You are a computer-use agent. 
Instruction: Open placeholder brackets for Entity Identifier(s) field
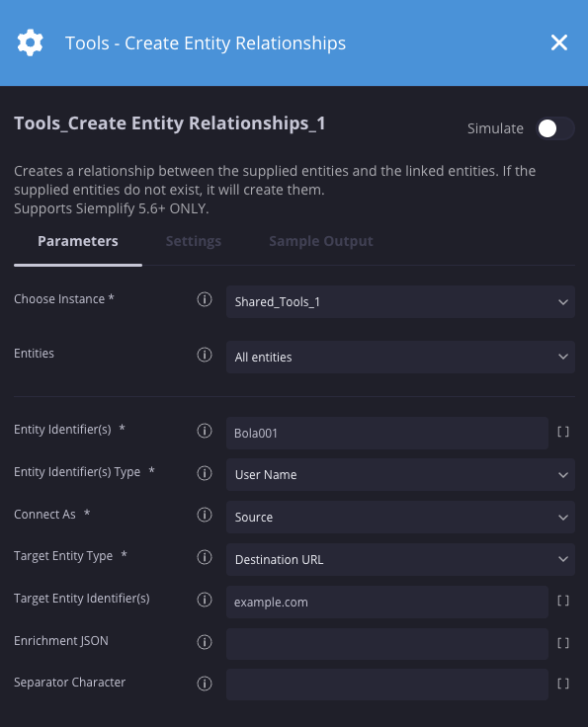point(563,432)
